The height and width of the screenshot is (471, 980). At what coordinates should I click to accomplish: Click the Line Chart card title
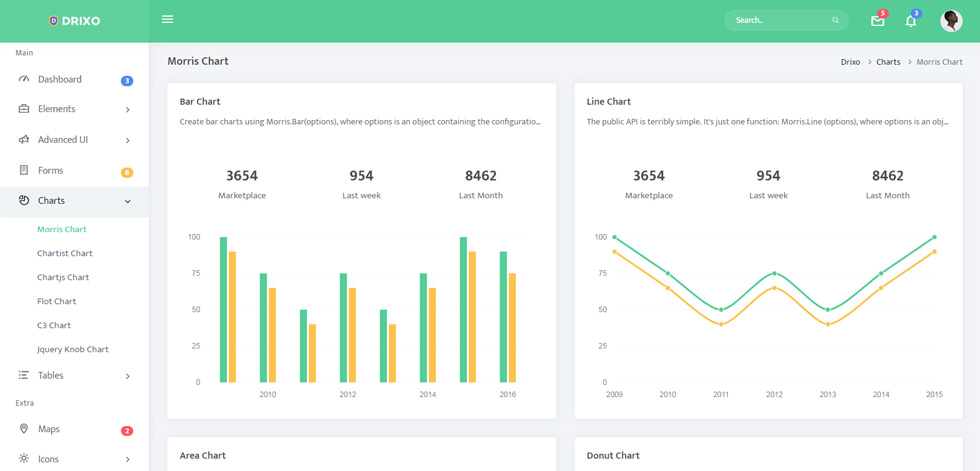609,101
